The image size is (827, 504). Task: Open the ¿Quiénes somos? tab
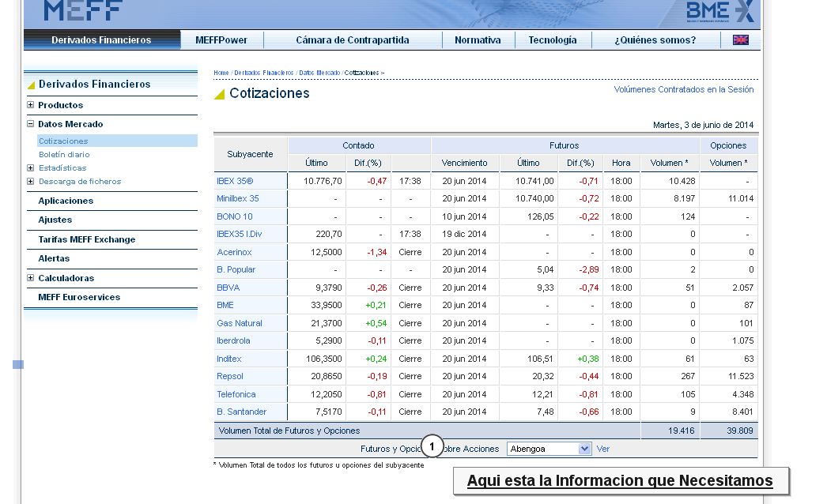coord(655,40)
